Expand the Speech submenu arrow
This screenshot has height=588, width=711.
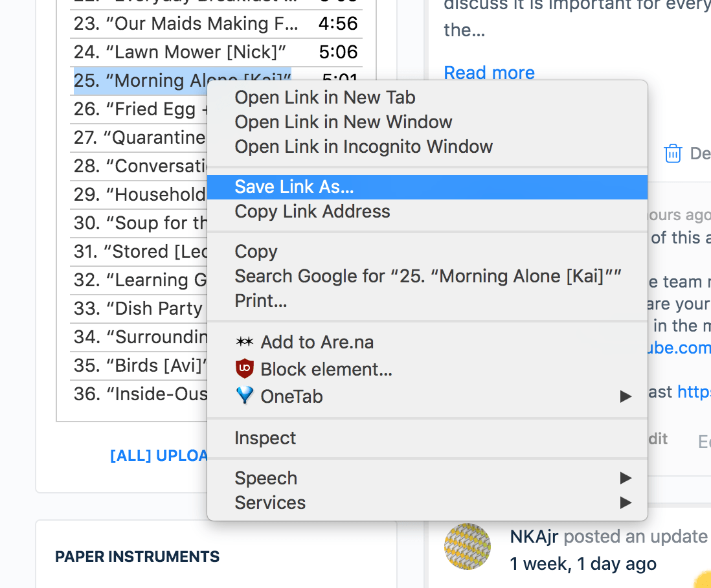[626, 478]
